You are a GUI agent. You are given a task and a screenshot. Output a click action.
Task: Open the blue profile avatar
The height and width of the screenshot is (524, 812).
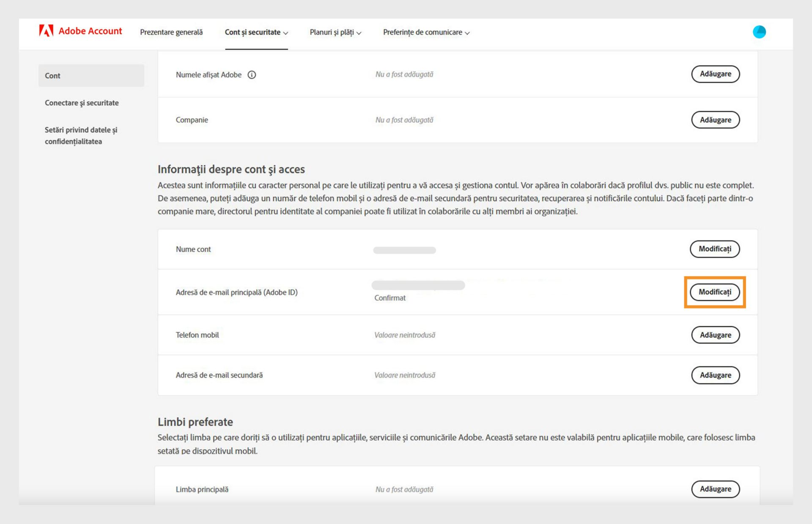pos(759,32)
